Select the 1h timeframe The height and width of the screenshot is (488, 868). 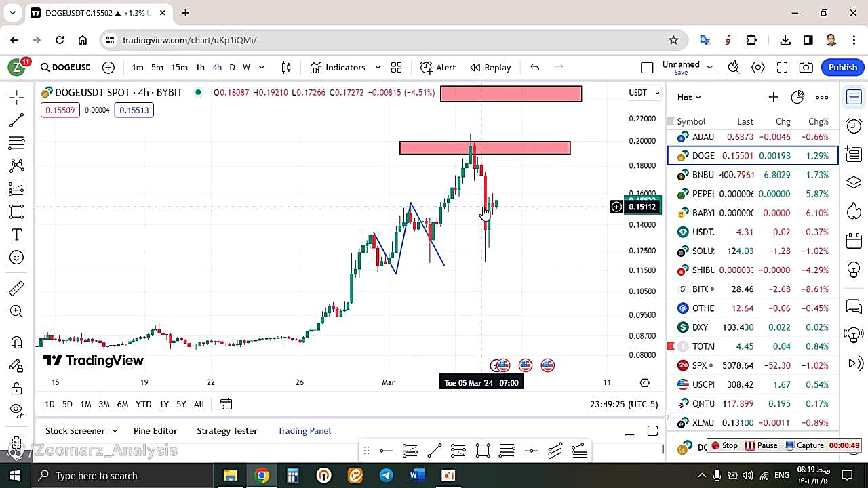[200, 67]
